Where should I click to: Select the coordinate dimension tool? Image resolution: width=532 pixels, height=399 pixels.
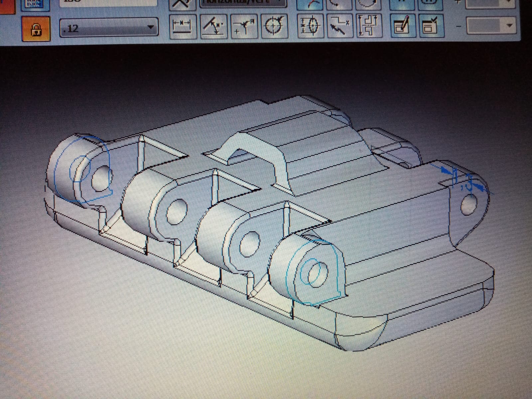pyautogui.click(x=244, y=27)
